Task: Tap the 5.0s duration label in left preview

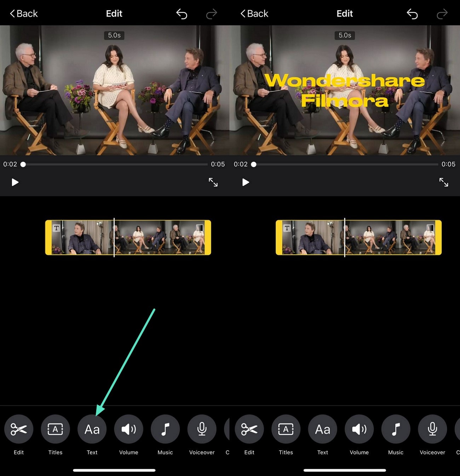Action: (x=114, y=35)
